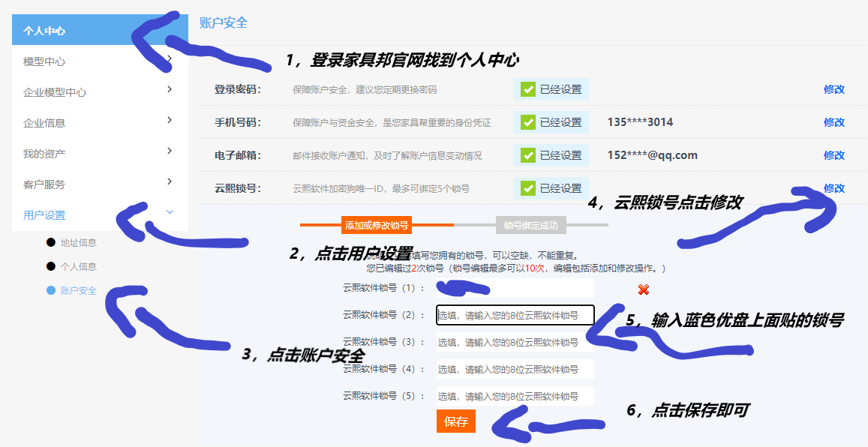Open 地址信息 submenu item

pos(78,242)
